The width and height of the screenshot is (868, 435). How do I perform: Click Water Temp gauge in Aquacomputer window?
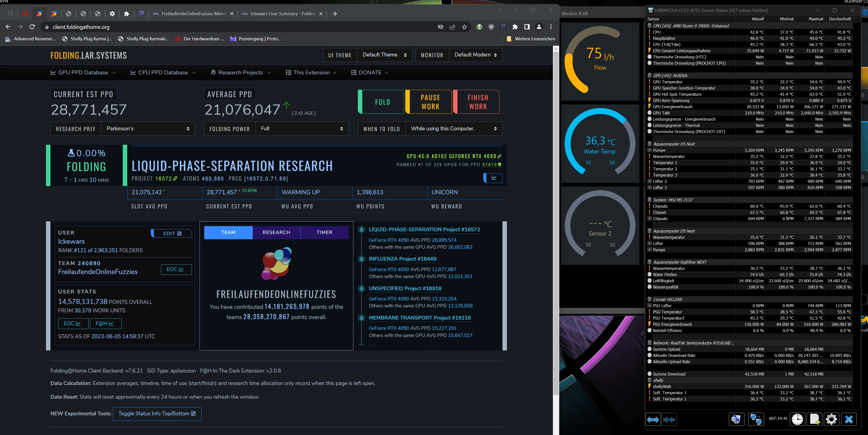coord(600,143)
